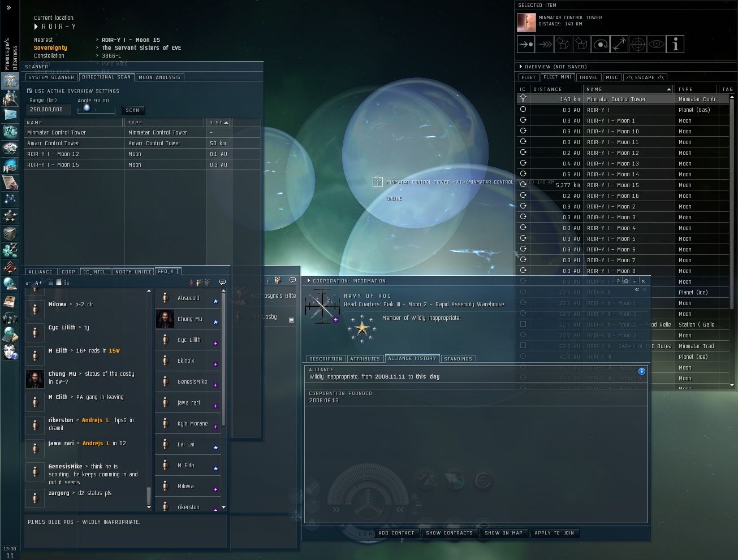This screenshot has width=738, height=560.
Task: Click the Look At eye icon
Action: coord(657,44)
